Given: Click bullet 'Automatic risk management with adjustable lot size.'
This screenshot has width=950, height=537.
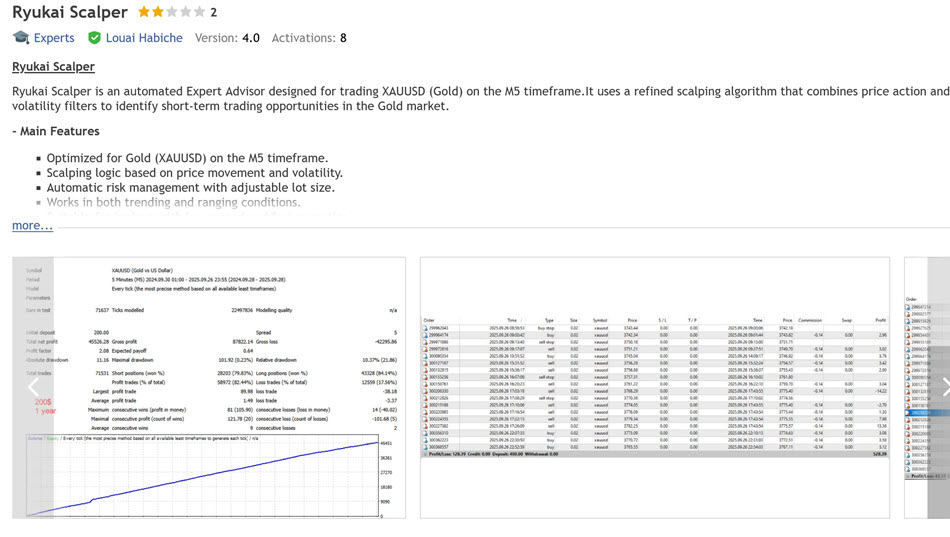Looking at the screenshot, I should tap(190, 188).
